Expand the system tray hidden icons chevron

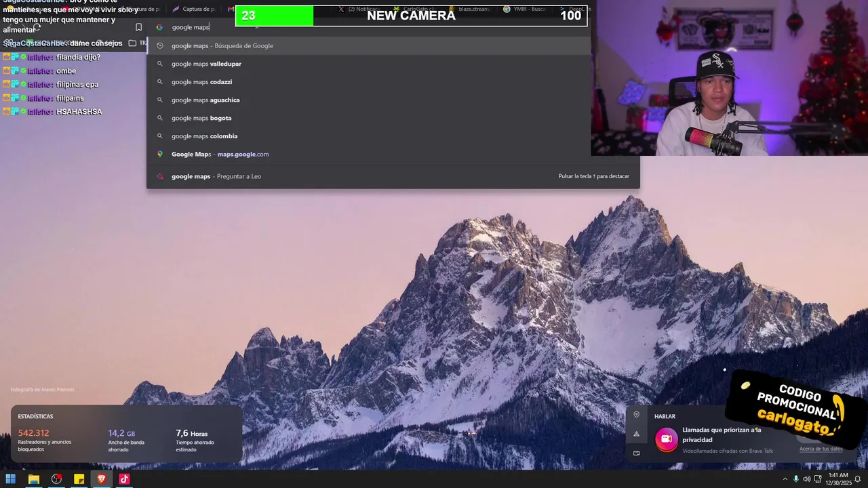(x=785, y=479)
